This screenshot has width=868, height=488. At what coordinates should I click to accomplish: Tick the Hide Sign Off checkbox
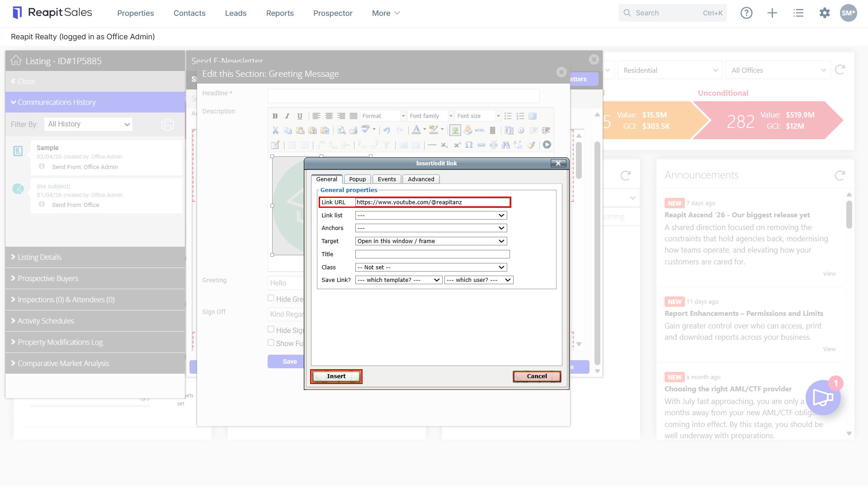point(271,329)
